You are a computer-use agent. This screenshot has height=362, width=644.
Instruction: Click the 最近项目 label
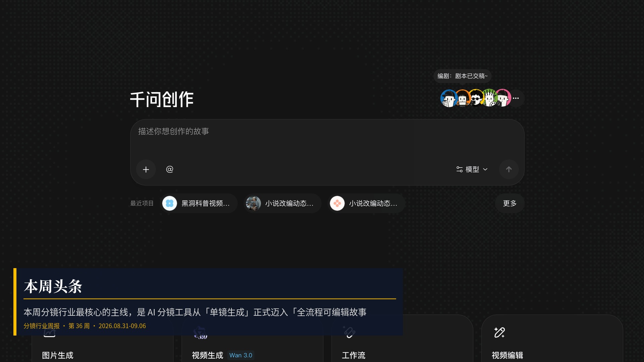(142, 203)
